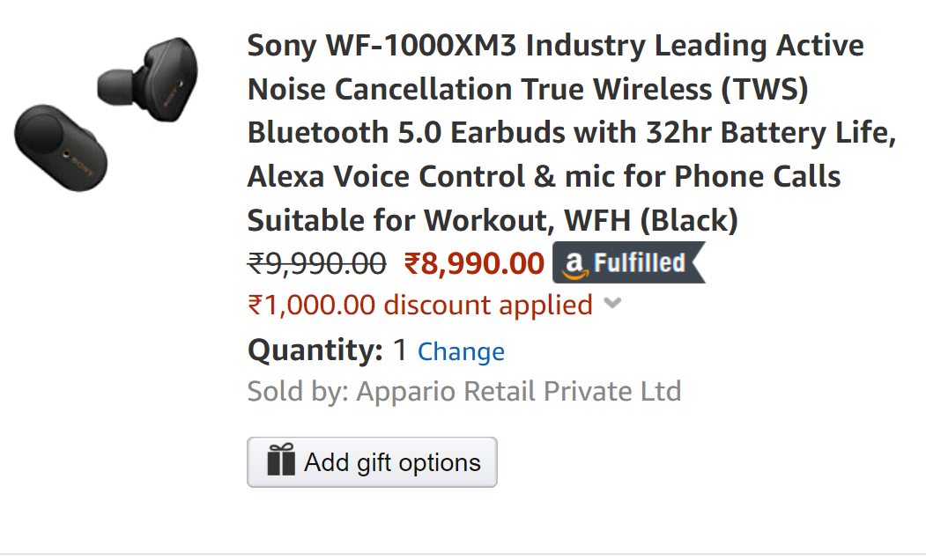The width and height of the screenshot is (926, 560).
Task: Click the discounted price ₹8,990.00
Action: click(474, 262)
